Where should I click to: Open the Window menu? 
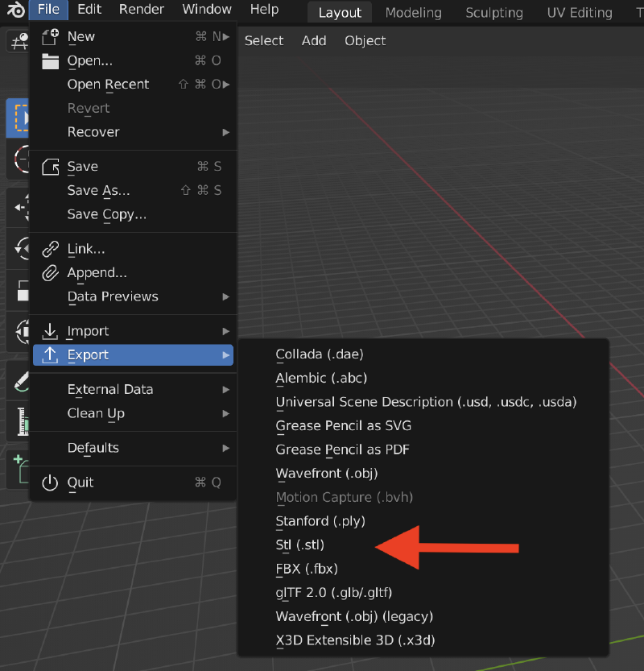pos(207,10)
